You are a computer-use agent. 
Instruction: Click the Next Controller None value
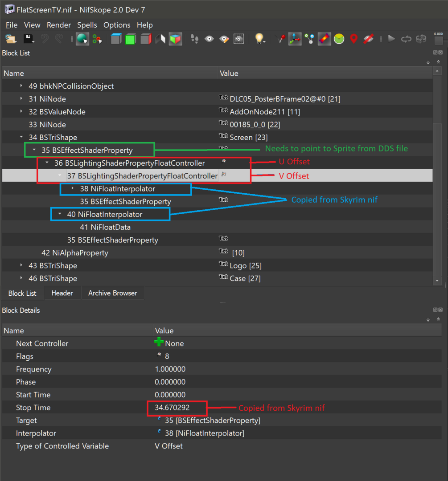(174, 343)
